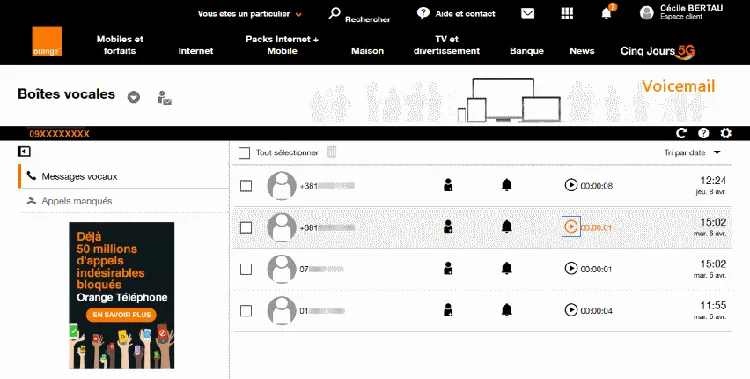750x379 pixels.
Task: Select Appels manqués tab
Action: click(123, 201)
